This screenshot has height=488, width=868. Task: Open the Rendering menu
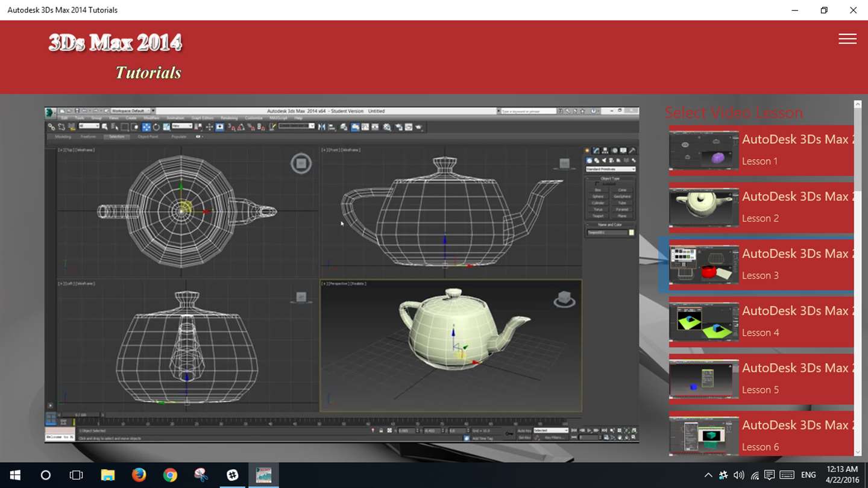229,118
